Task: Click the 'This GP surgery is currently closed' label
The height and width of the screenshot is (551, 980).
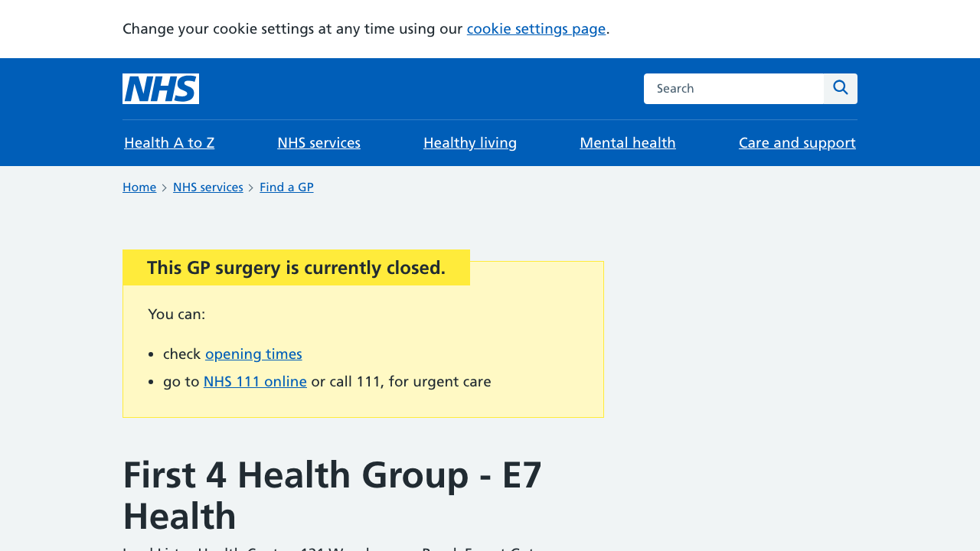Action: [x=296, y=268]
